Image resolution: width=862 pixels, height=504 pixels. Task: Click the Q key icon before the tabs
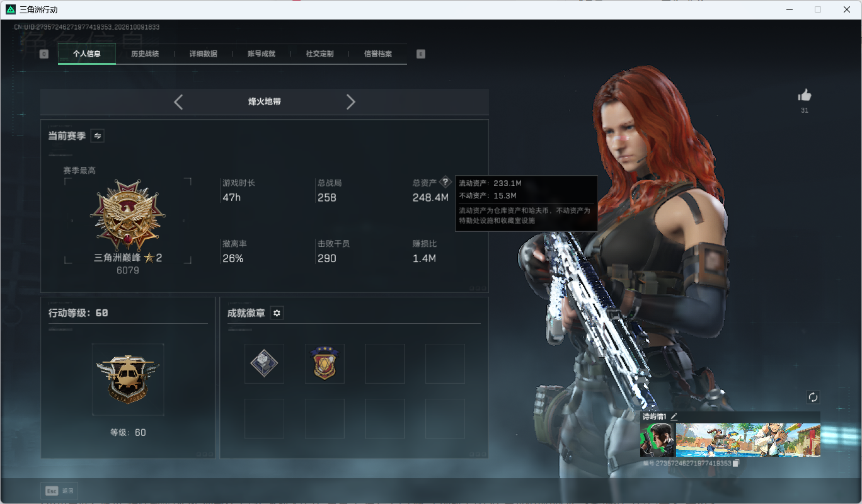coord(44,54)
